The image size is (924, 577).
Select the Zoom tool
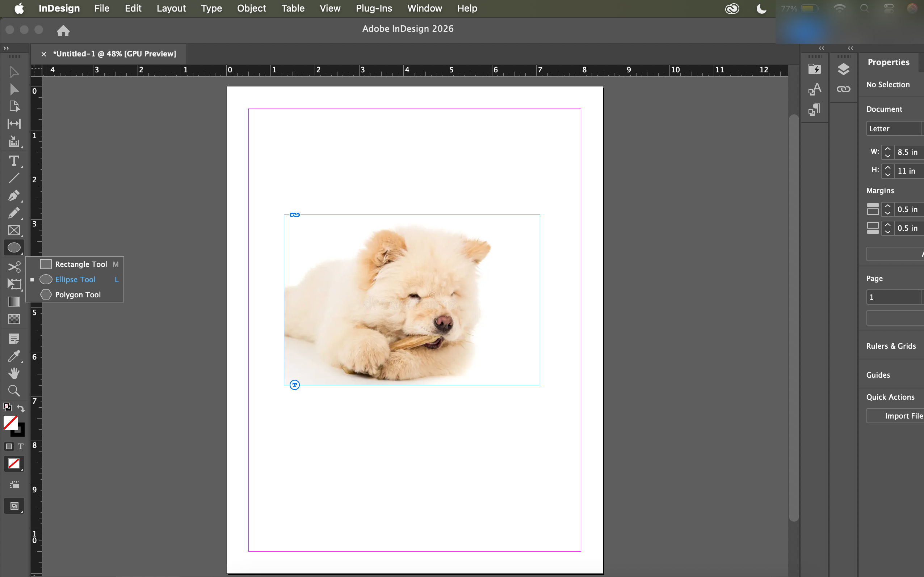tap(14, 390)
